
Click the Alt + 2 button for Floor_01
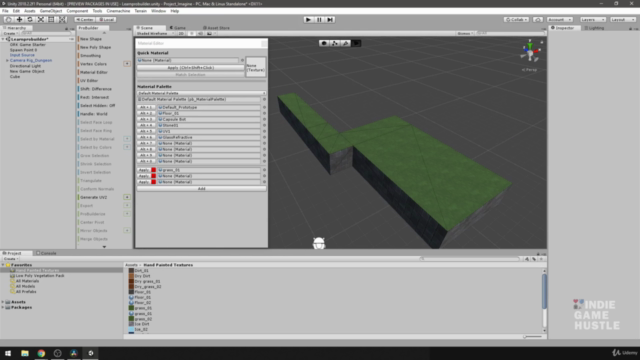point(146,113)
